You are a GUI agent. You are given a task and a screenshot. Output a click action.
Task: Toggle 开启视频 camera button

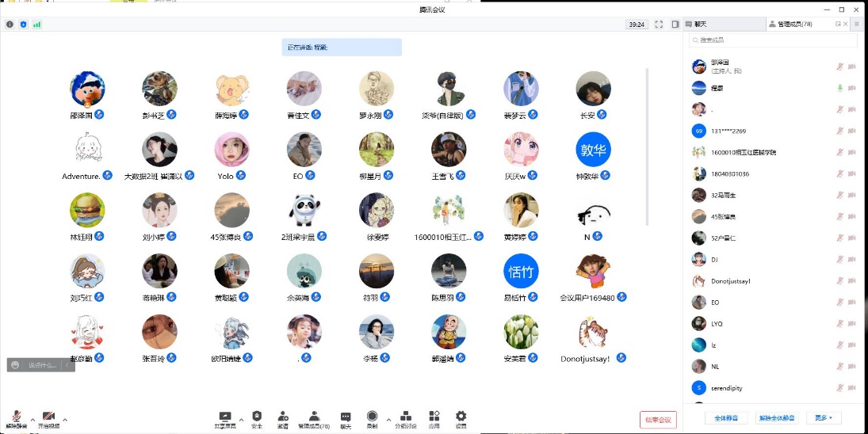48,418
